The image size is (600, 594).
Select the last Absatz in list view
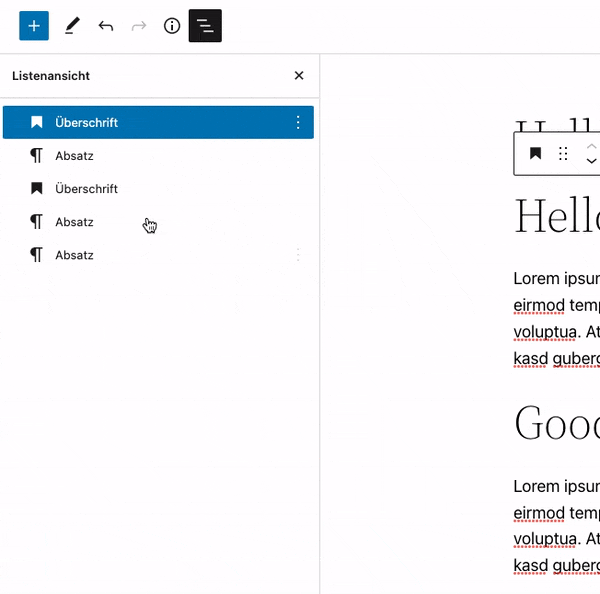click(74, 255)
